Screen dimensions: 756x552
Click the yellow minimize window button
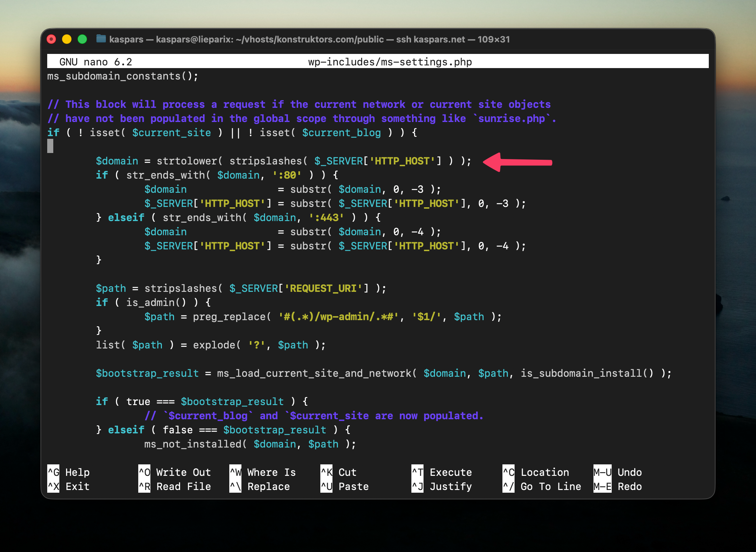click(x=67, y=39)
